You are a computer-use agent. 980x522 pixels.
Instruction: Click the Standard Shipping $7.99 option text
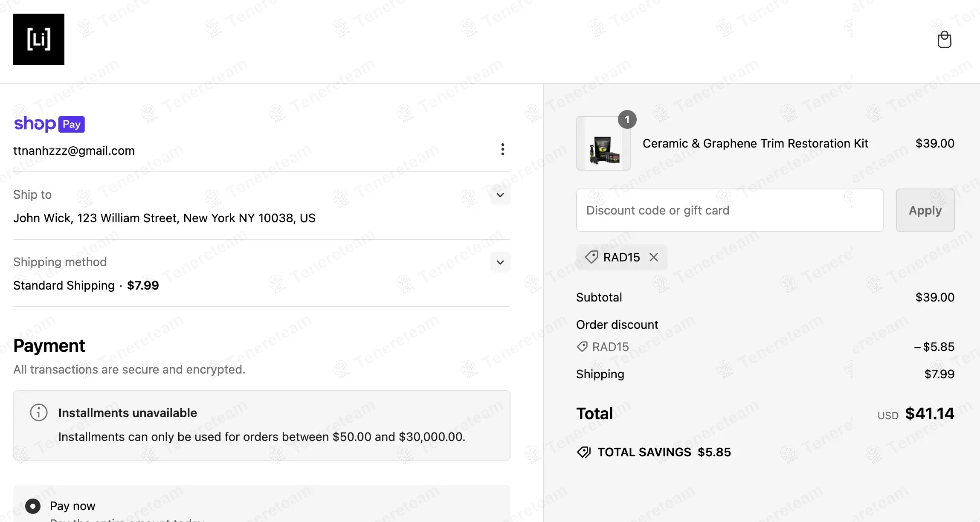tap(86, 285)
